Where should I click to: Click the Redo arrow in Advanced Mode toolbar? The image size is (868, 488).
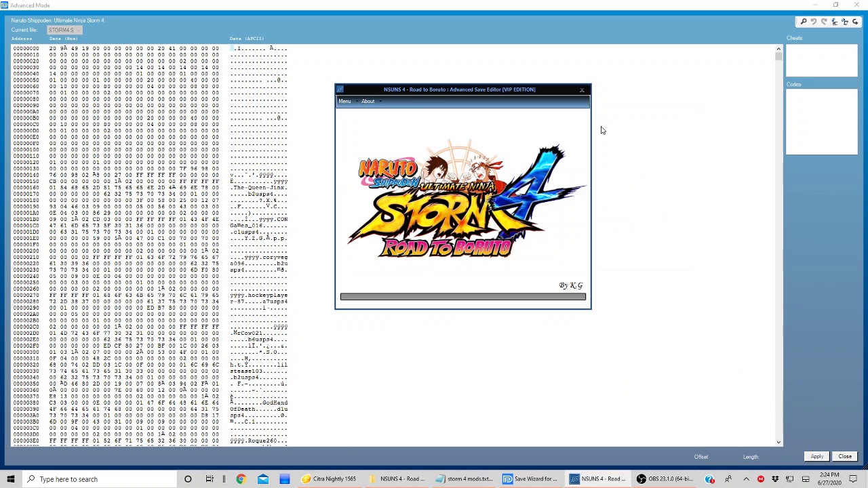(x=824, y=22)
